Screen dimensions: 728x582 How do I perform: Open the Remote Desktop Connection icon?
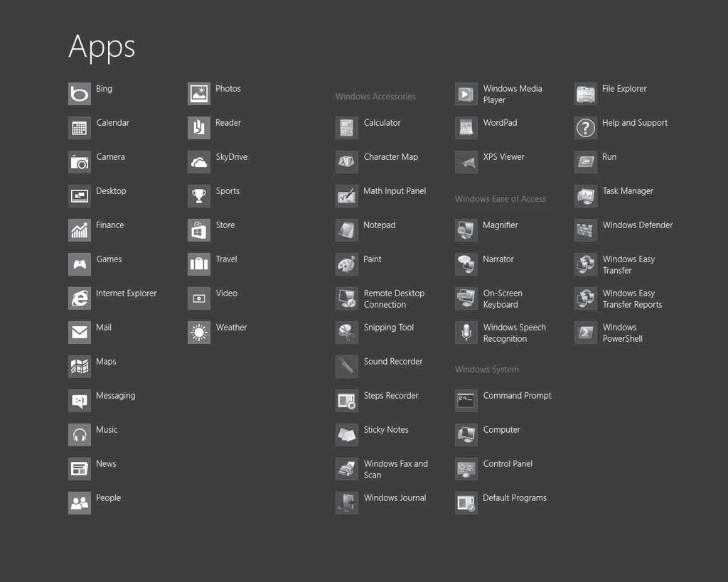[347, 298]
